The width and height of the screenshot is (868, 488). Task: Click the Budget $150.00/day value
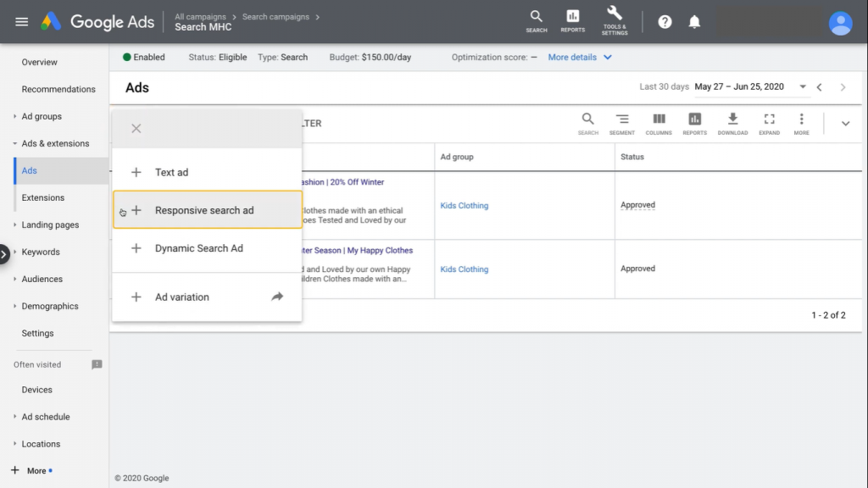pyautogui.click(x=386, y=57)
